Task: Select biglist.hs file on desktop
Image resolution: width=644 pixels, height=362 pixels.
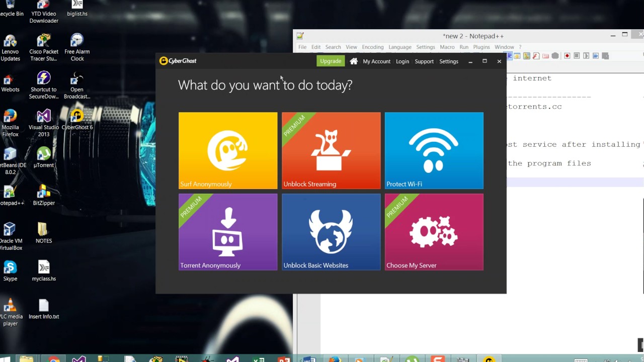Action: (x=77, y=9)
